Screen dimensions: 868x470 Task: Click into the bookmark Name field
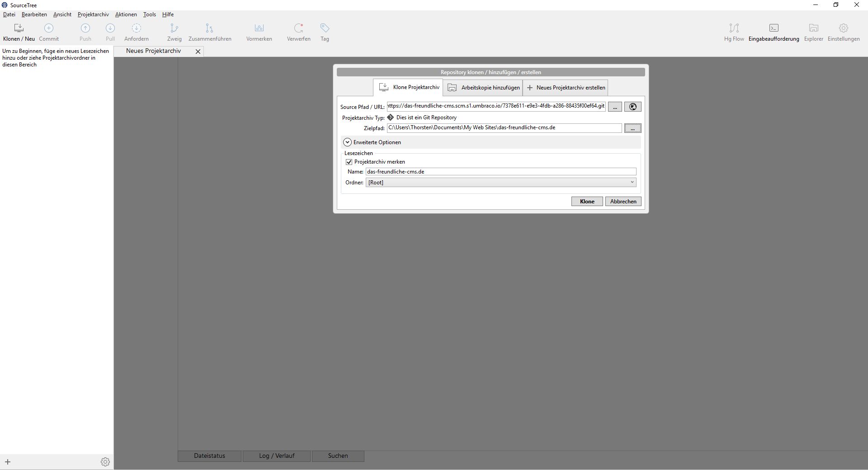[x=500, y=172]
